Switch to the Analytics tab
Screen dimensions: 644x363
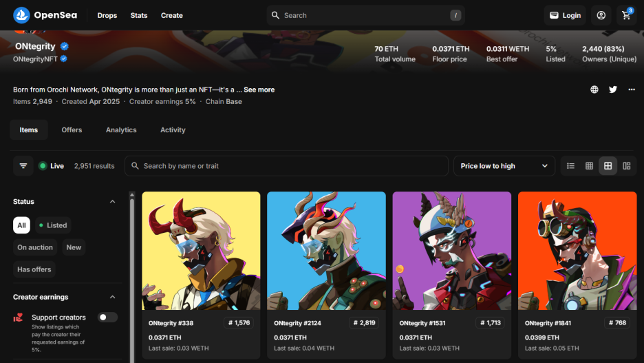(x=121, y=130)
